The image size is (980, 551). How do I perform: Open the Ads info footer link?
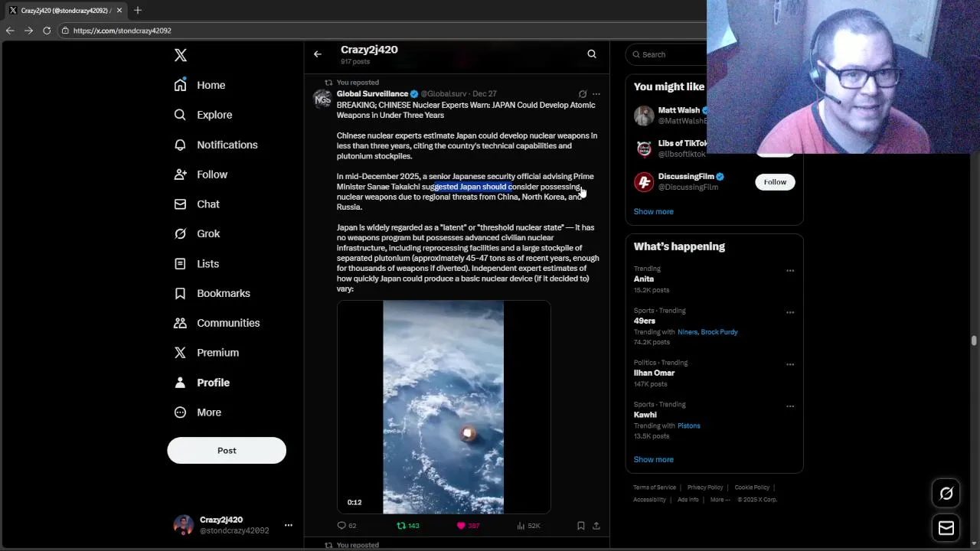688,500
